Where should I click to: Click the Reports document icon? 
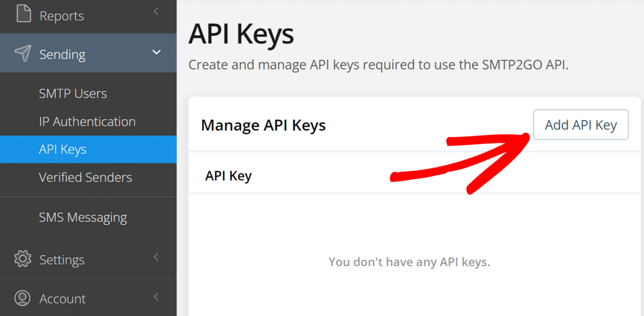tap(23, 13)
